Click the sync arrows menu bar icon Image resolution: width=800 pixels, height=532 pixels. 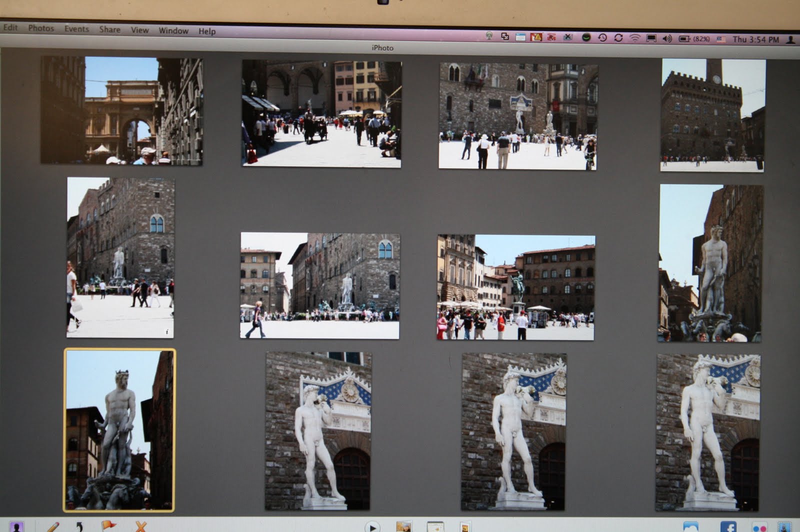coord(618,38)
